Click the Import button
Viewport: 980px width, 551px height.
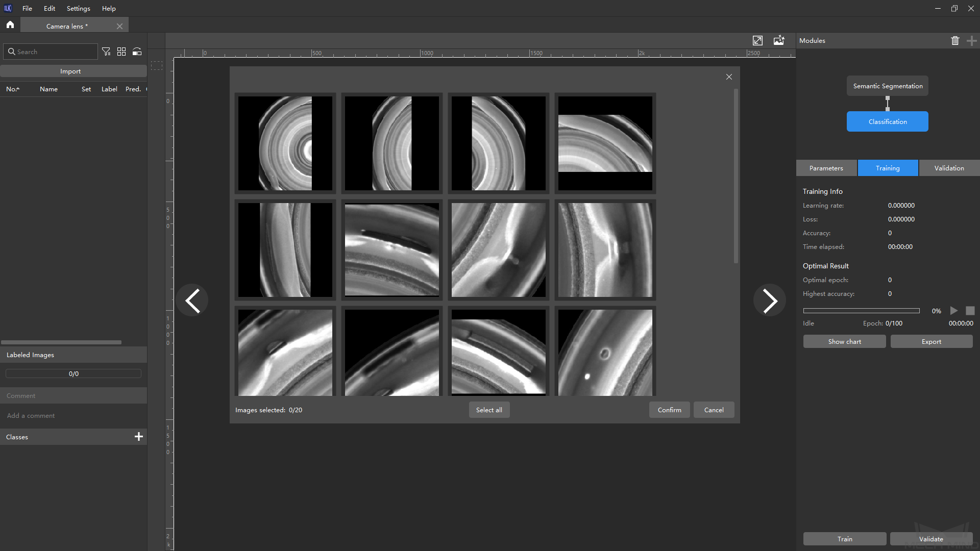point(73,71)
